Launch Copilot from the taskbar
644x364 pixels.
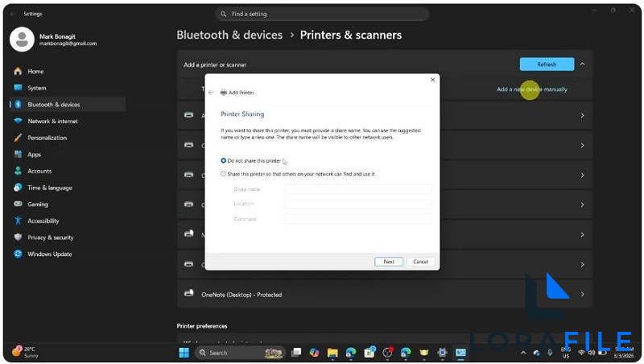(x=314, y=353)
